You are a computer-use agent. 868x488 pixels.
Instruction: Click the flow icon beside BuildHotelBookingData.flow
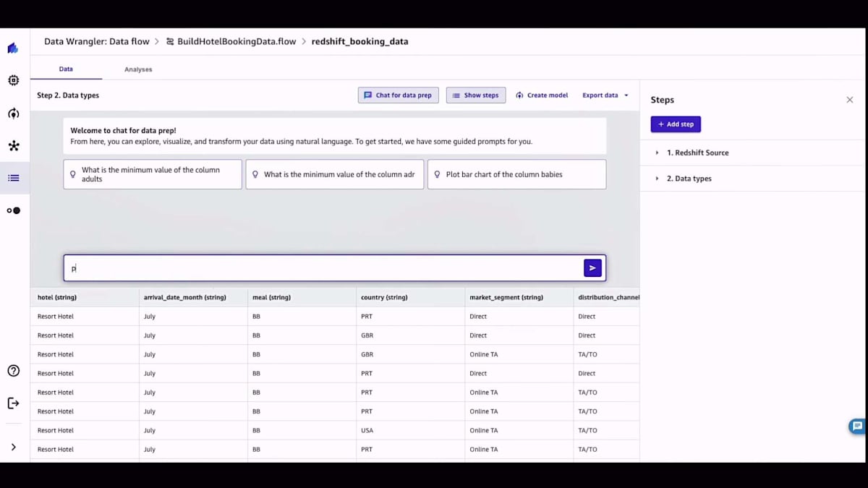coord(170,42)
